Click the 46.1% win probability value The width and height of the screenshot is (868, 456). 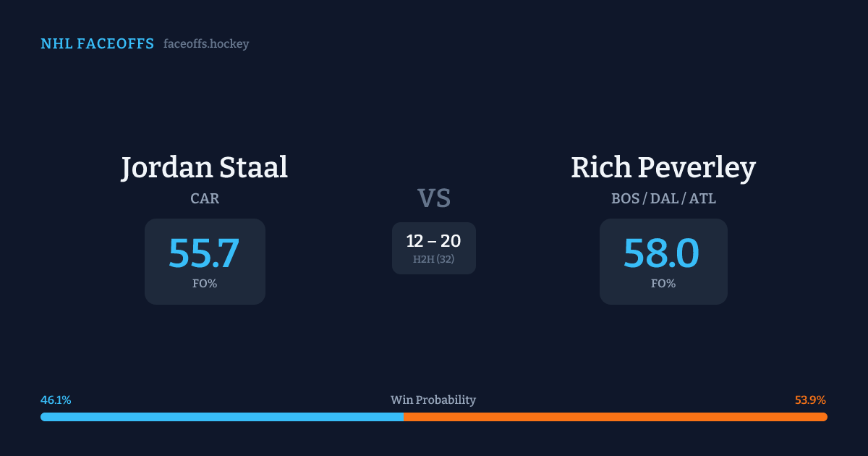(56, 400)
